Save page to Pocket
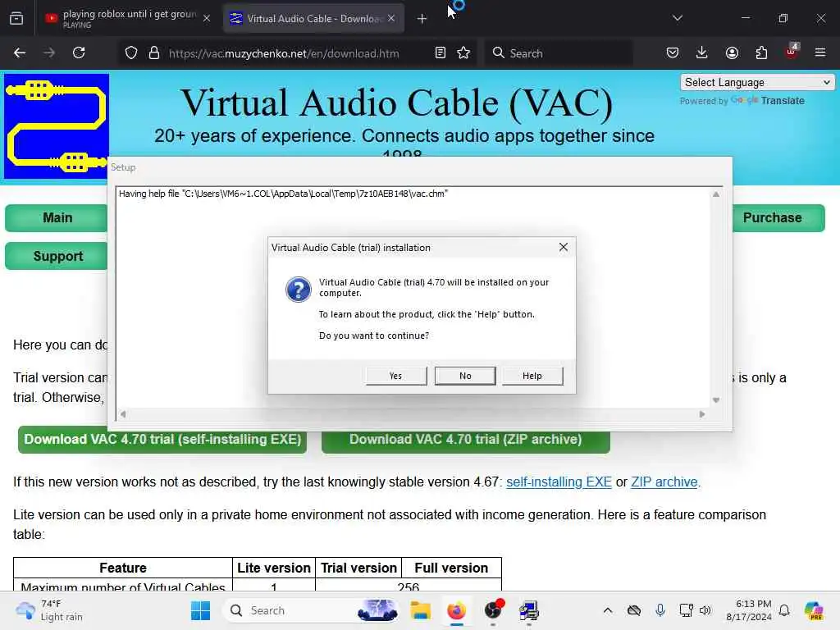This screenshot has height=630, width=840. (x=673, y=53)
